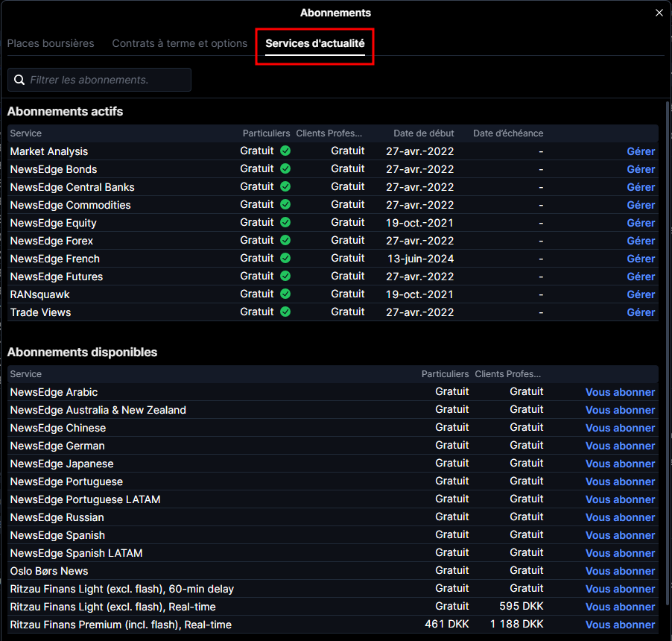This screenshot has width=672, height=641.
Task: Select the NewsEdge Chinese service name
Action: [58, 428]
